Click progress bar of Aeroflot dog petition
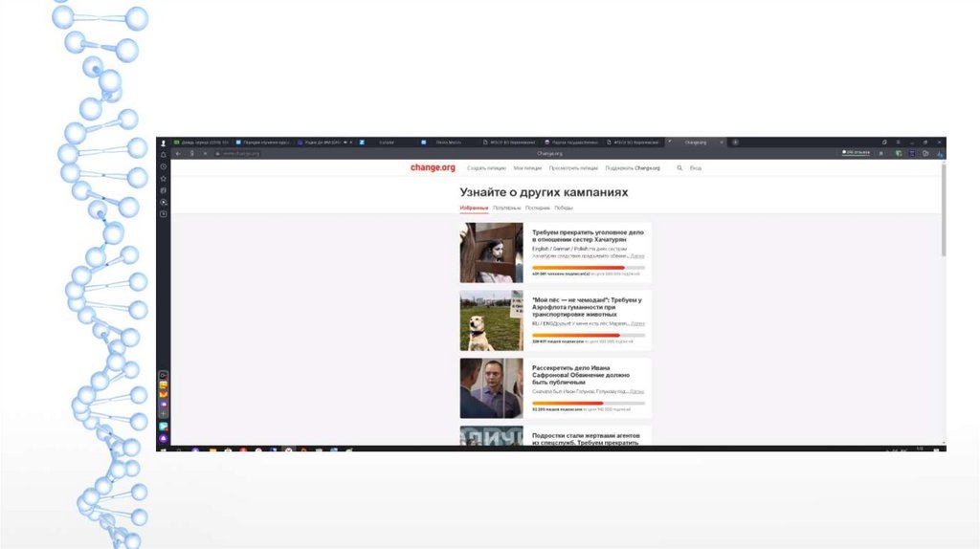Screen dimensions: 980x549 point(589,336)
